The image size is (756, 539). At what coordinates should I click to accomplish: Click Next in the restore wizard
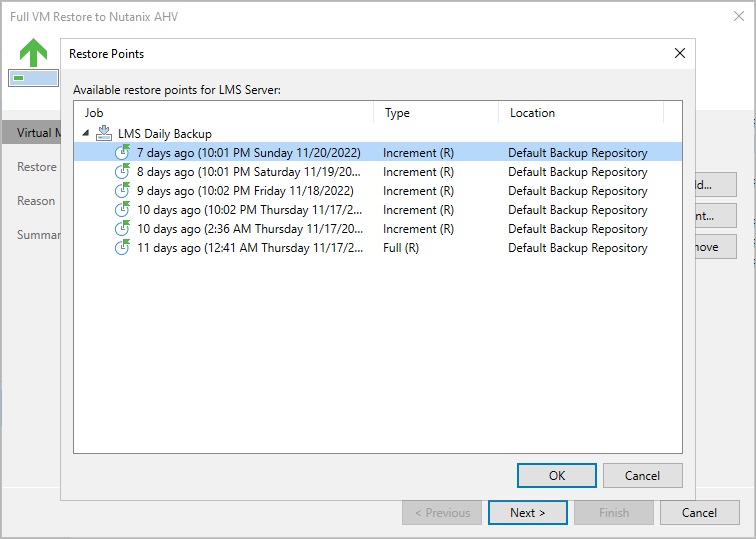pyautogui.click(x=527, y=513)
